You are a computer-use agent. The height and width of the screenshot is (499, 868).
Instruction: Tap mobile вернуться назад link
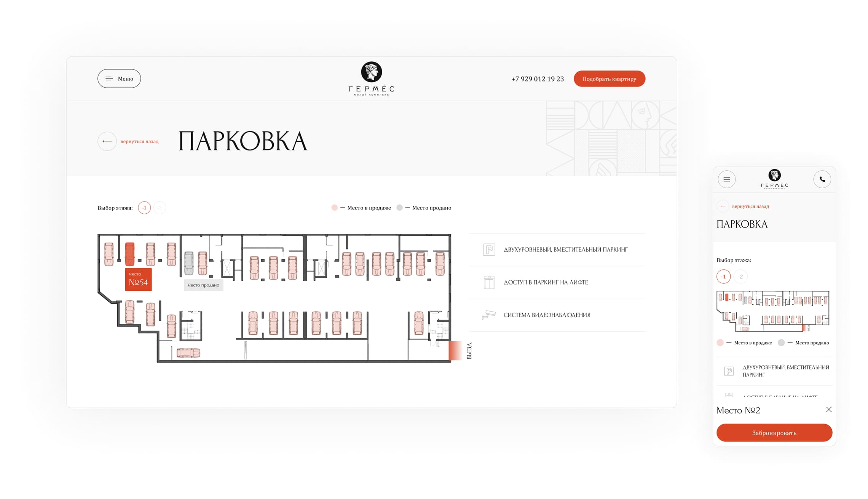pos(750,206)
